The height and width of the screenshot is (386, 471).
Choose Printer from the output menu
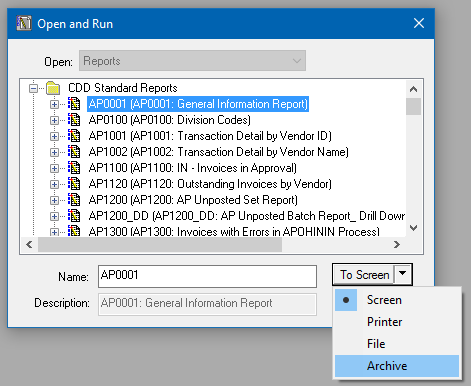[x=397, y=322]
